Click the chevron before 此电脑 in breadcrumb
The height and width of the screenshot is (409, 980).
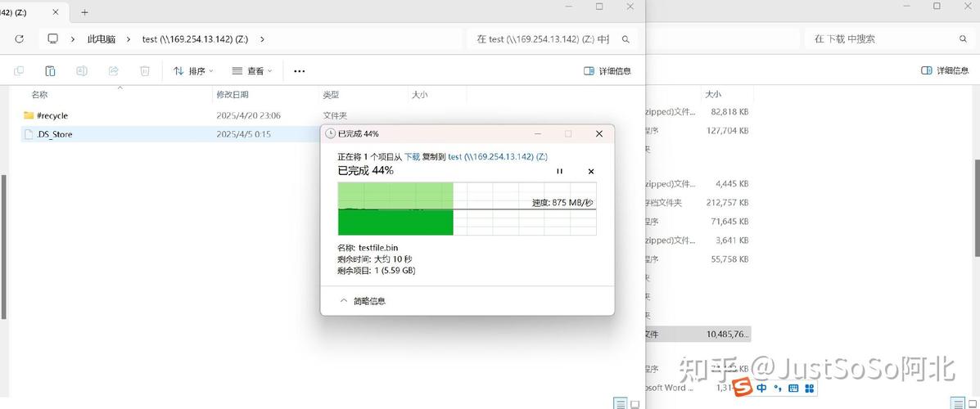[x=73, y=38]
